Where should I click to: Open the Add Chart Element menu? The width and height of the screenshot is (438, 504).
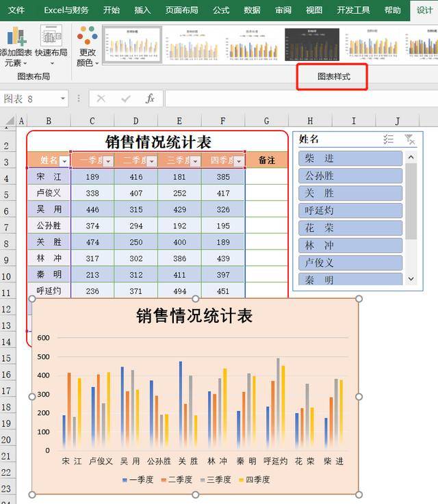pos(16,47)
